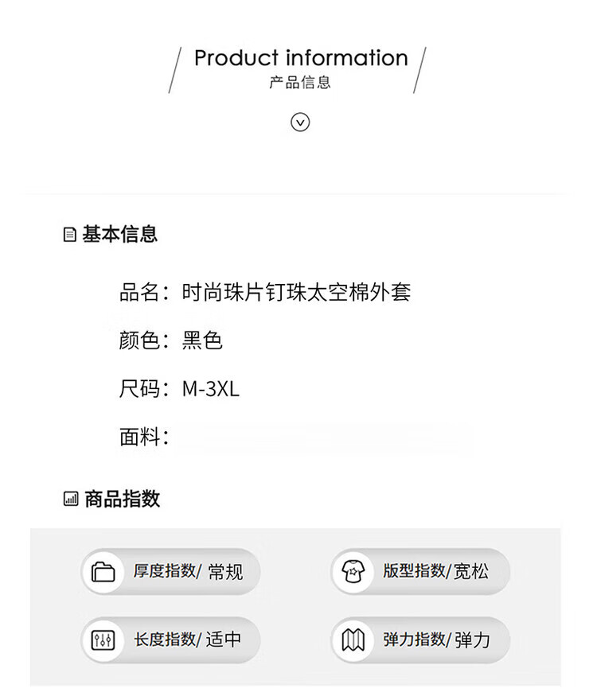The width and height of the screenshot is (597, 700).
Task: Select the 版型指数/宽松 pill
Action: click(x=420, y=571)
